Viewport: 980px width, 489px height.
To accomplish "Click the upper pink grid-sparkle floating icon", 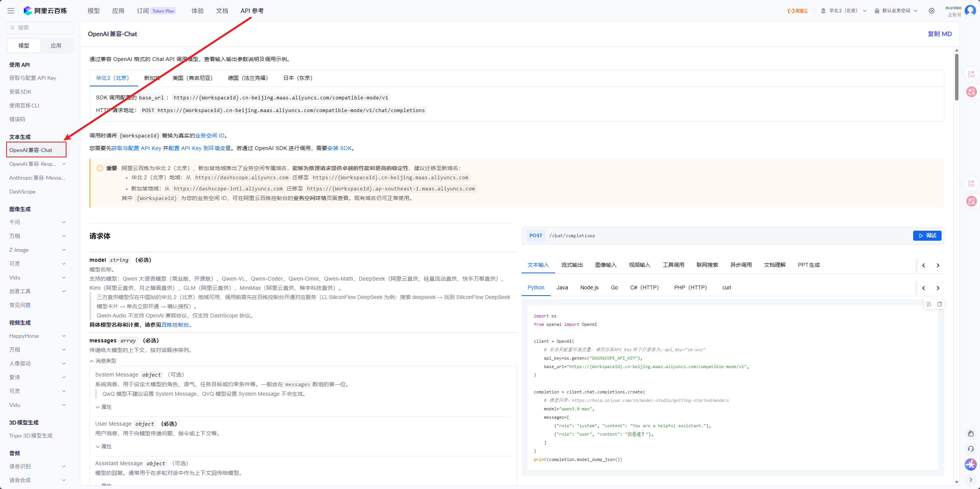I will click(971, 74).
